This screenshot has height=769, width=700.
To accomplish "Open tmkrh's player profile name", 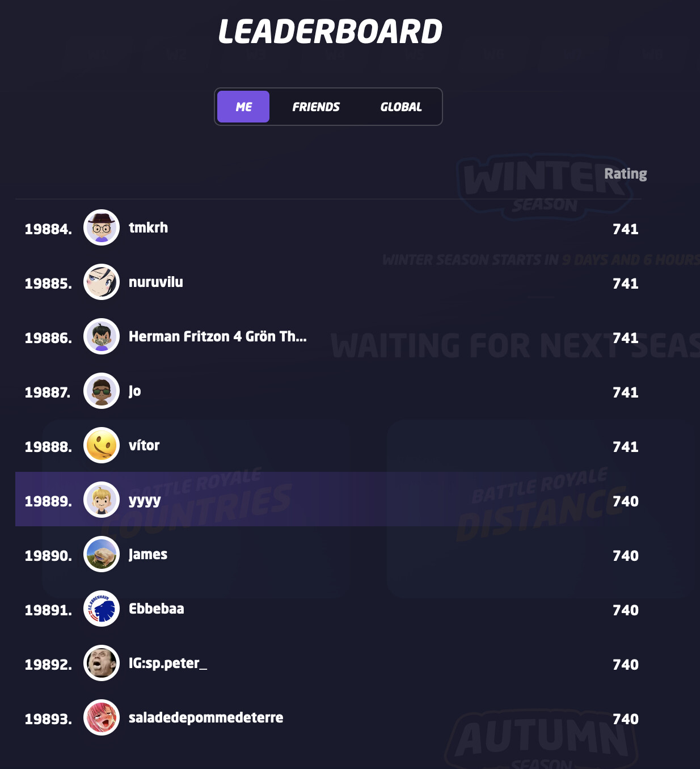I will pos(148,228).
